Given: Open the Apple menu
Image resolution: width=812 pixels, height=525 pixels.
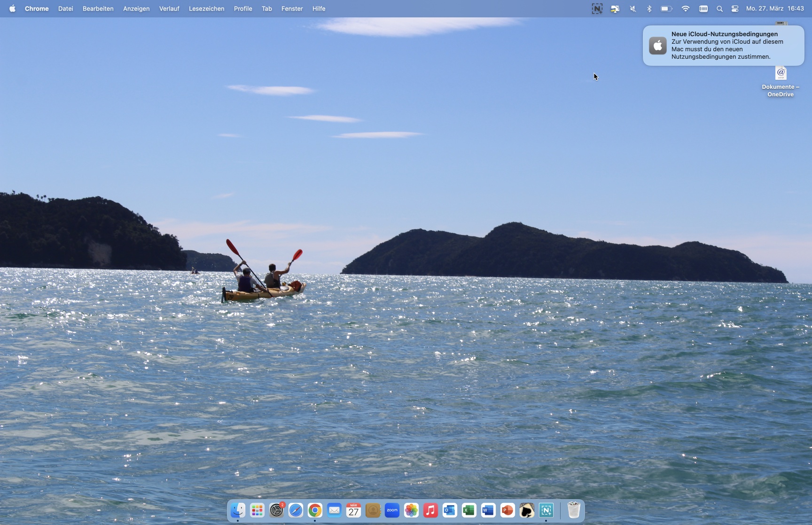Looking at the screenshot, I should tap(12, 8).
